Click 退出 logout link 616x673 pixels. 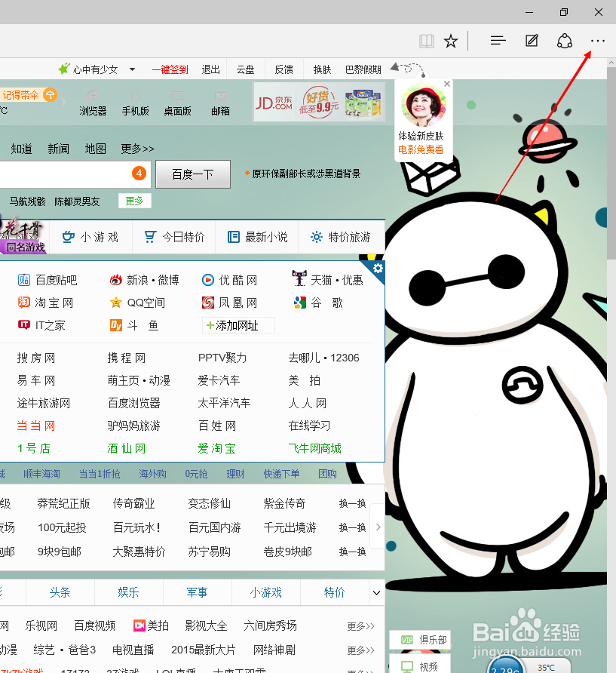(210, 69)
